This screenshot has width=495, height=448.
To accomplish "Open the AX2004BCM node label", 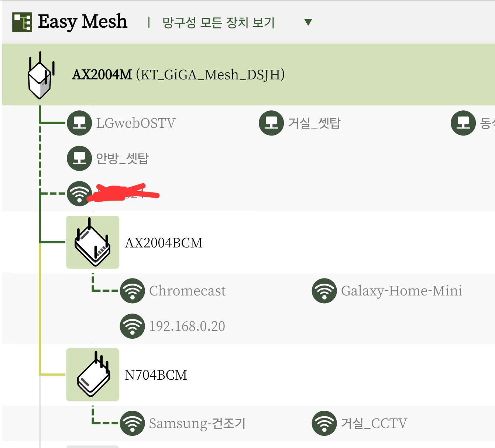I will coord(164,243).
